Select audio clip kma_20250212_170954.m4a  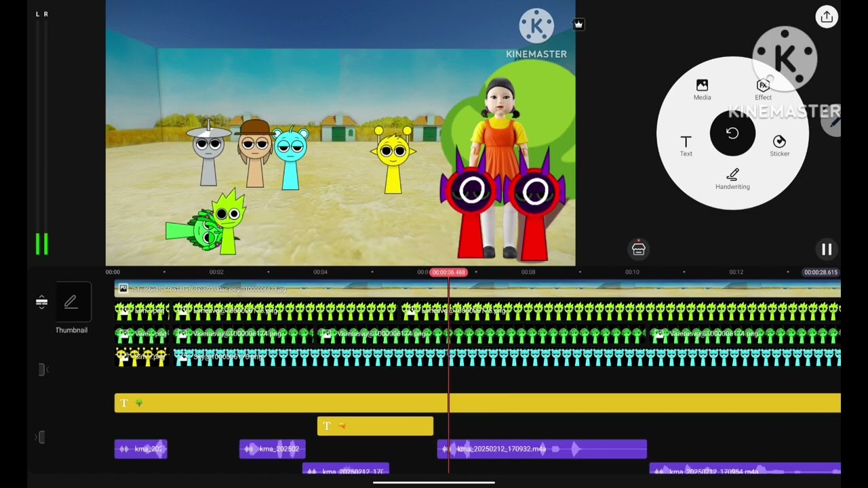(x=745, y=469)
